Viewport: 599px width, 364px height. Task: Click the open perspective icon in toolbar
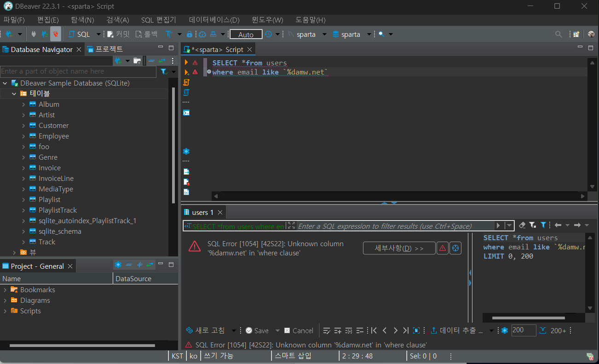point(576,34)
